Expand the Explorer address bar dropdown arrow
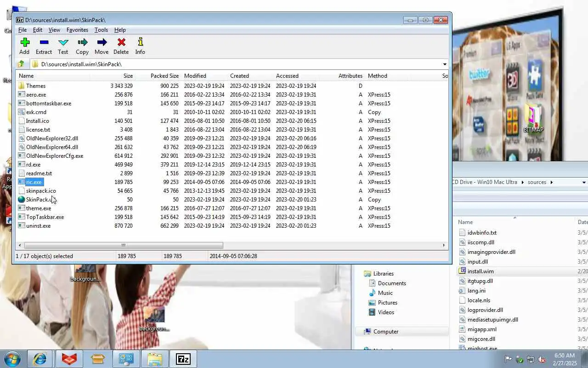The height and width of the screenshot is (368, 588). (584, 182)
